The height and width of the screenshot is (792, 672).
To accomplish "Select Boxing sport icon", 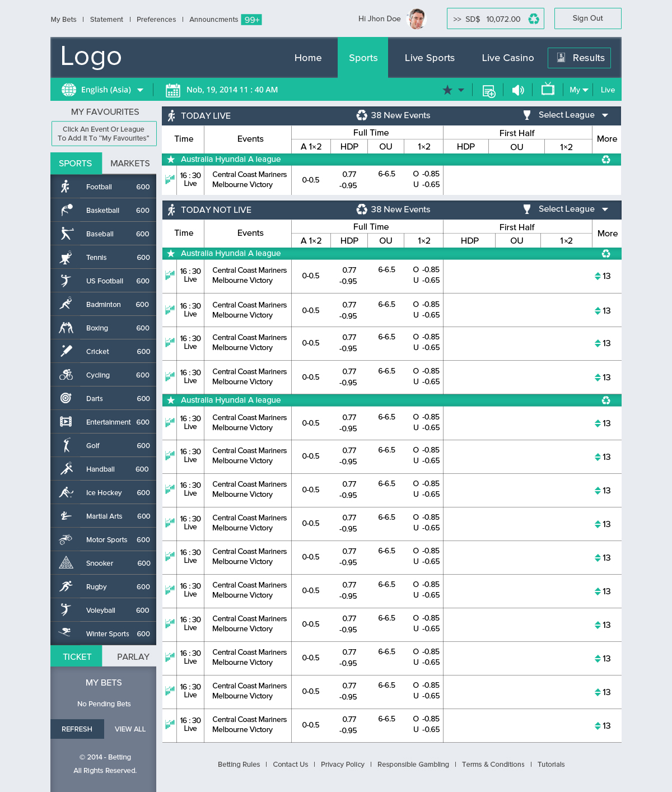I will tap(66, 328).
